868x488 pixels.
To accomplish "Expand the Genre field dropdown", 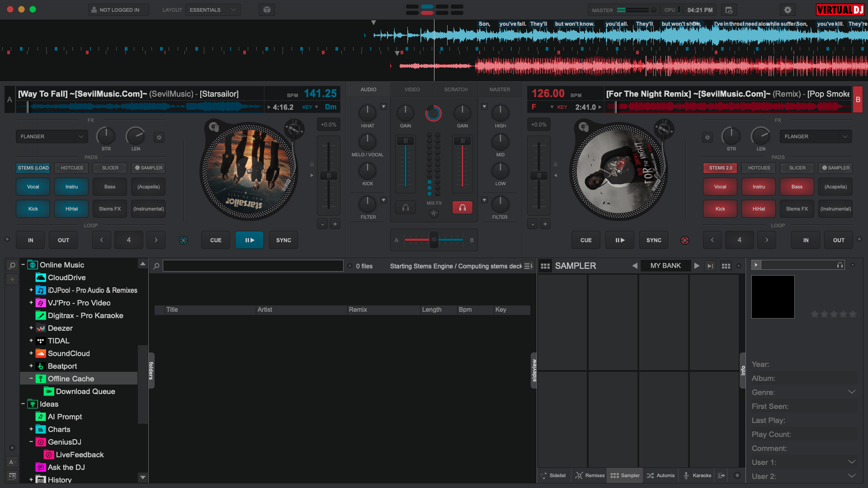I will point(852,392).
